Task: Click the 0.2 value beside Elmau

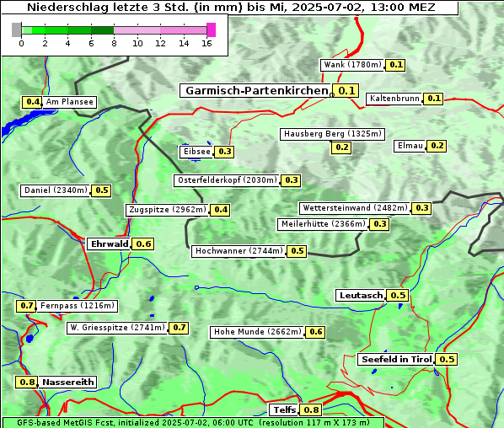Action: click(437, 146)
